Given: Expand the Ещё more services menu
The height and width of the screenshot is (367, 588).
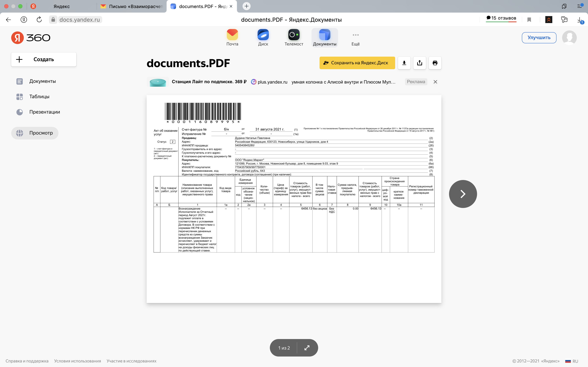Looking at the screenshot, I should pos(355,38).
